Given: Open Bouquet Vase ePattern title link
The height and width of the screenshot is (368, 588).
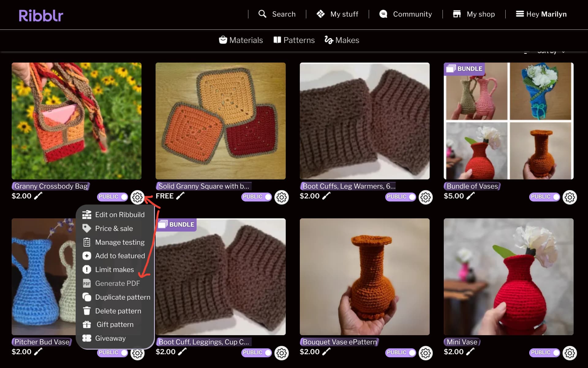Looking at the screenshot, I should click(x=340, y=342).
